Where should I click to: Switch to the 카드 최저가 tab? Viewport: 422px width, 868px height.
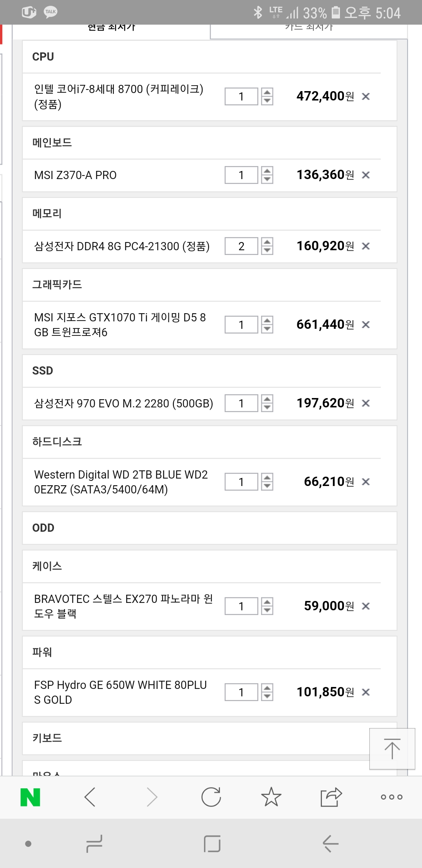point(309,29)
